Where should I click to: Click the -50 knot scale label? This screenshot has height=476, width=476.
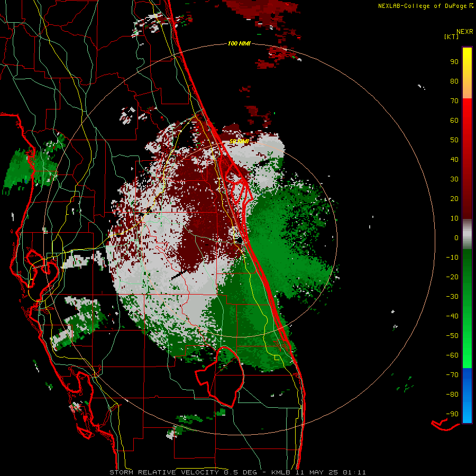pos(452,336)
